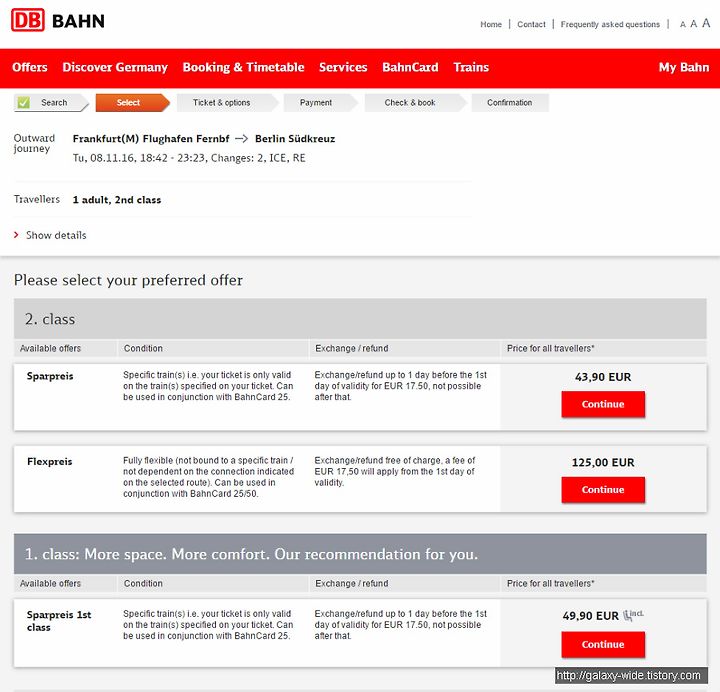Click the journey date and time line
The image size is (720, 692).
(x=189, y=158)
